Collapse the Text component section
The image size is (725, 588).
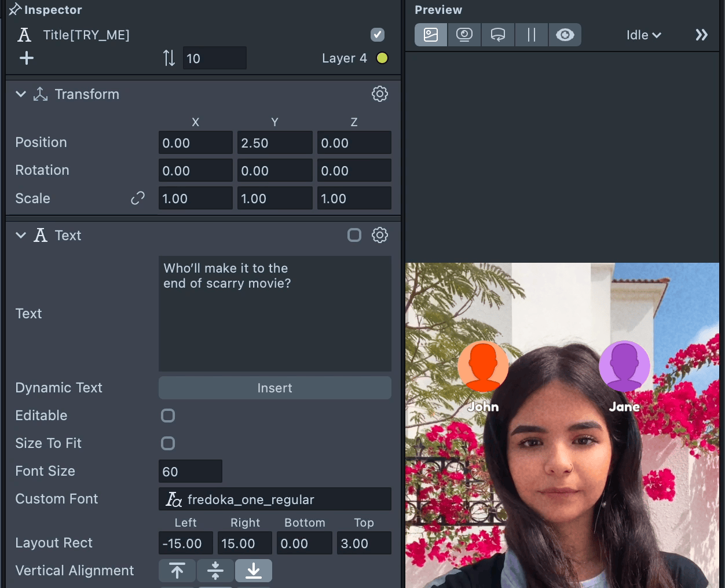point(21,235)
